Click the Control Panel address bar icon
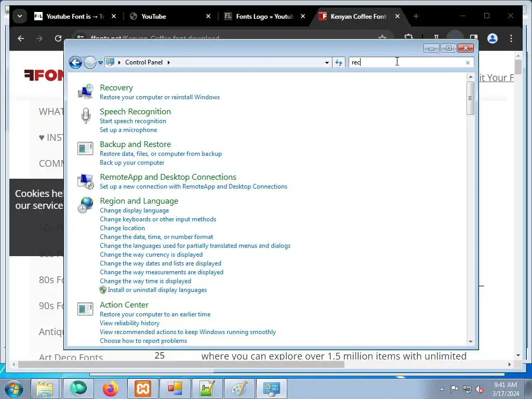 (110, 62)
